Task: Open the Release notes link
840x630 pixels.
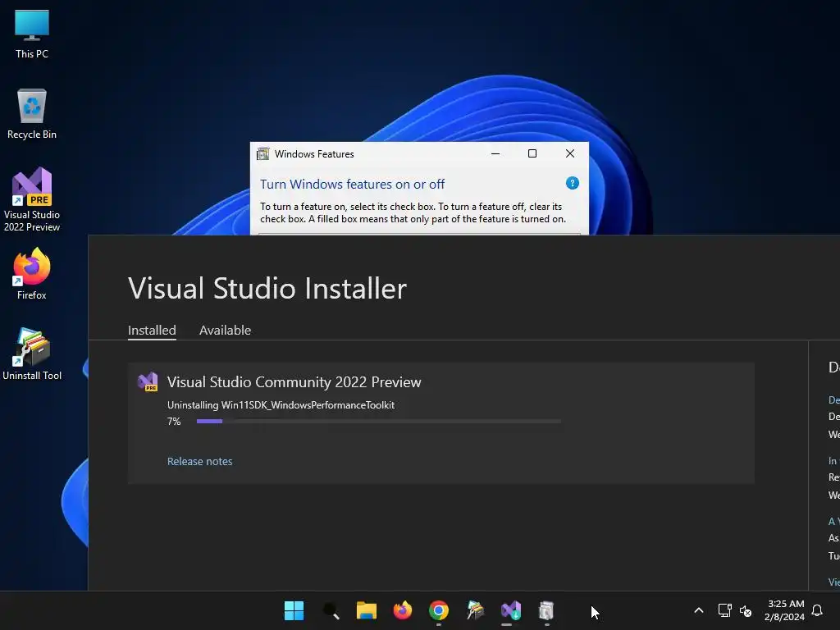Action: coord(200,461)
